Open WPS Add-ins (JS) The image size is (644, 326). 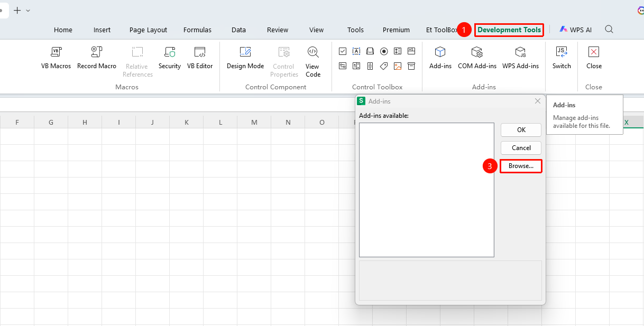click(520, 58)
